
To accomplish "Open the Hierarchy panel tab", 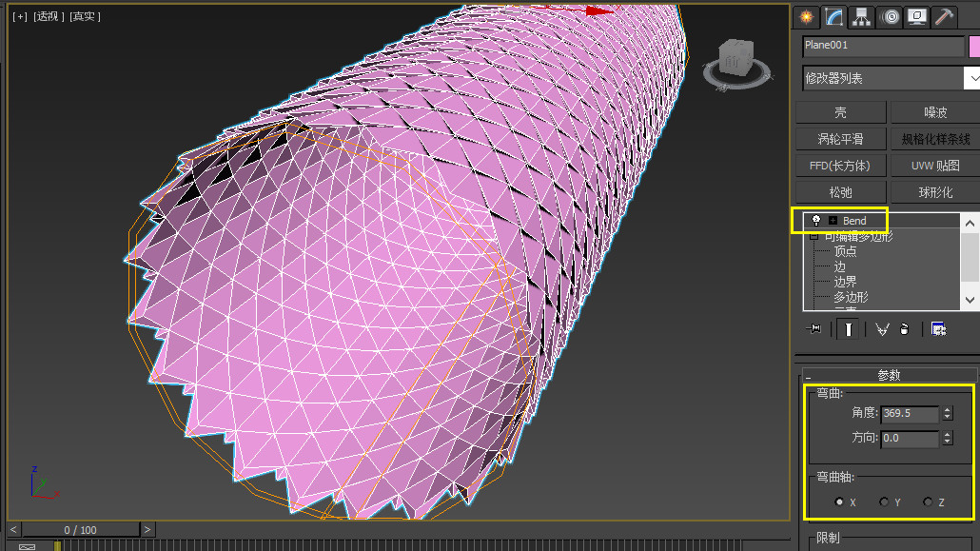I will [861, 17].
